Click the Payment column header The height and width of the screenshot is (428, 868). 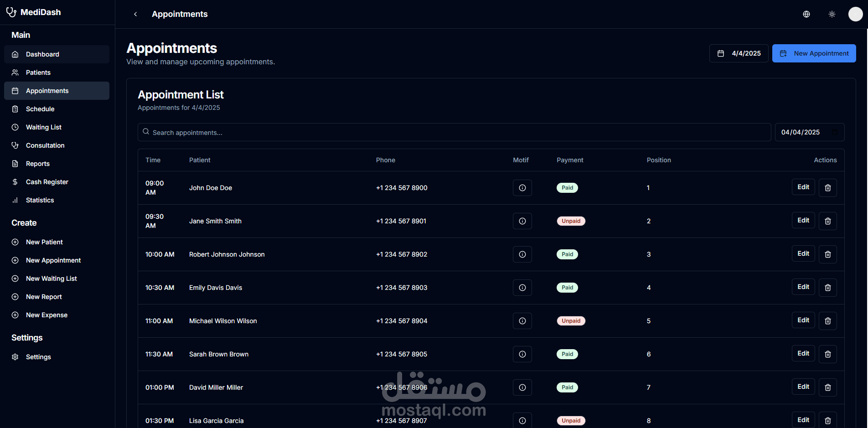(570, 160)
